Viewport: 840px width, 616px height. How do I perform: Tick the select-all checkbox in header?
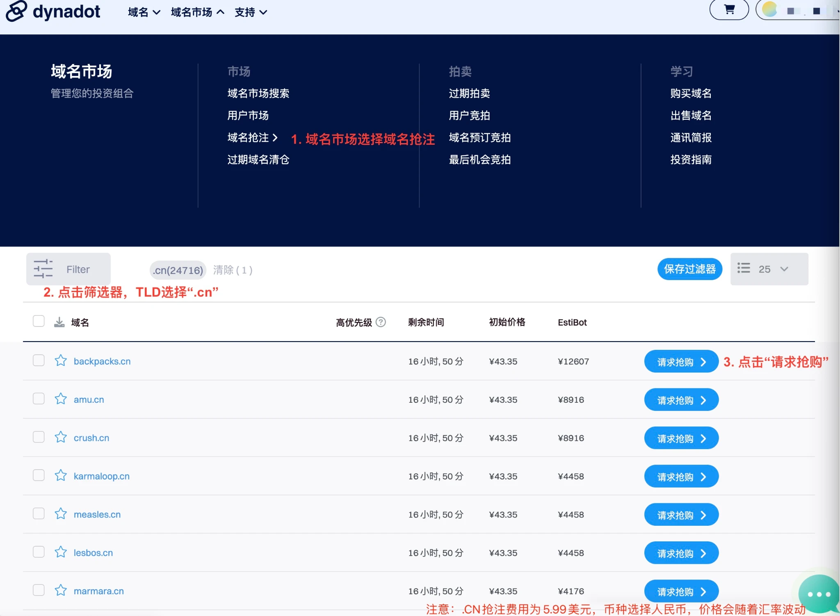pos(39,321)
